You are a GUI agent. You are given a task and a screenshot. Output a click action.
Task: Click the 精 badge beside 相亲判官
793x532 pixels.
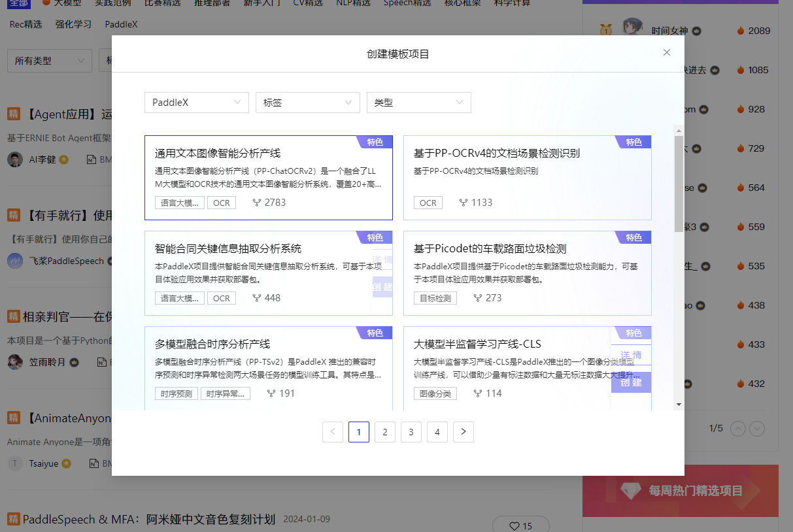pyautogui.click(x=14, y=317)
